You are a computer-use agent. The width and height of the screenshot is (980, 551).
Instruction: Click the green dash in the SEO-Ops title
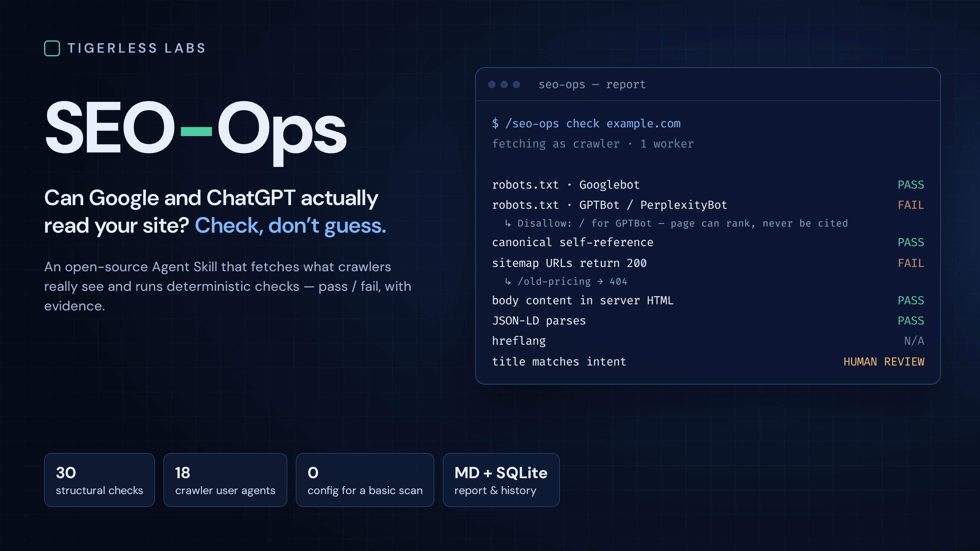click(x=196, y=132)
